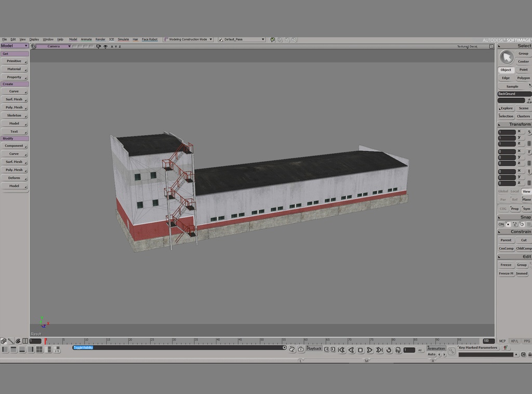Click the key icon next to Key Marked Parameters
Screen dimensions: 532x394
451,350
